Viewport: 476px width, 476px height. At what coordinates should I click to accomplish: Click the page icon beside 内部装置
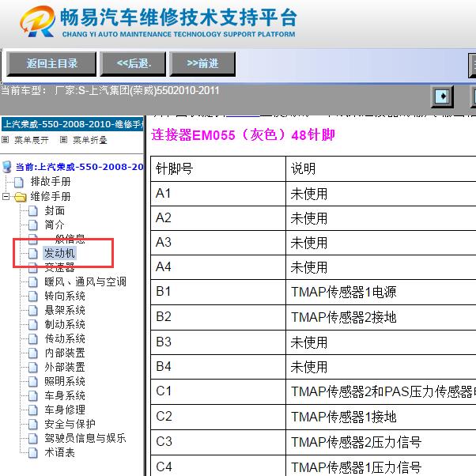[x=32, y=353]
